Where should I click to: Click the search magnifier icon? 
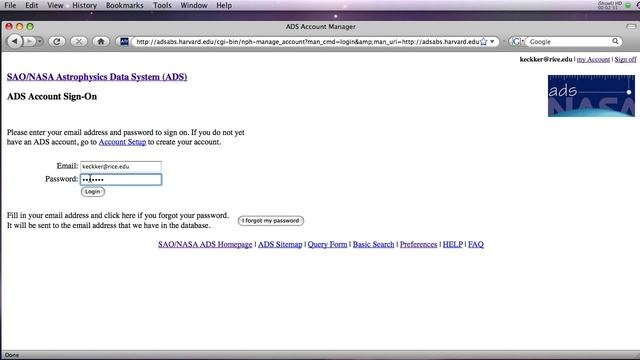click(615, 41)
